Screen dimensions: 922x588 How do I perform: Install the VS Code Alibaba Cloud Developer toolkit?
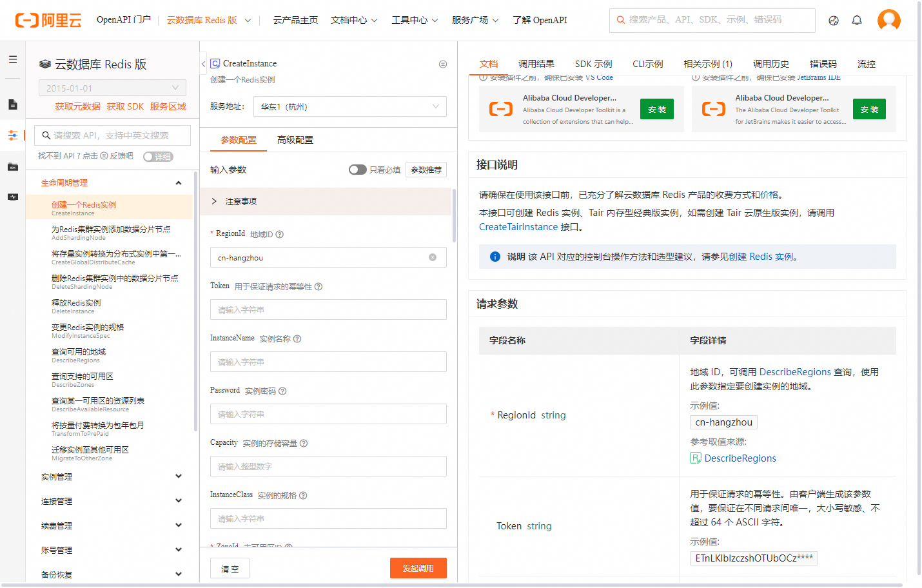657,109
